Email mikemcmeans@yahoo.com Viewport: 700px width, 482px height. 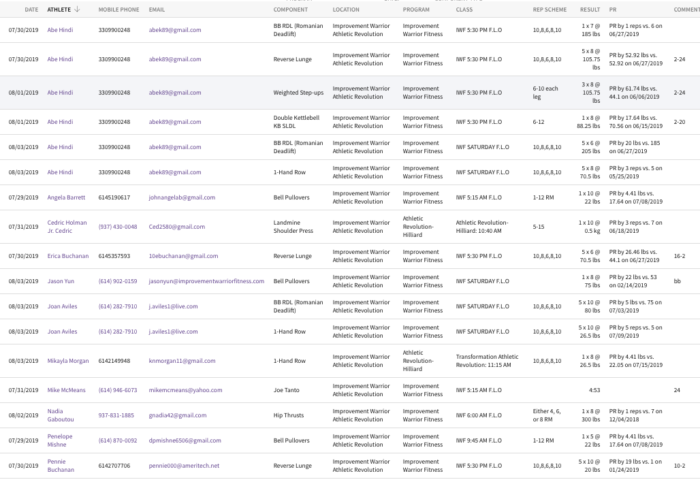click(x=185, y=390)
